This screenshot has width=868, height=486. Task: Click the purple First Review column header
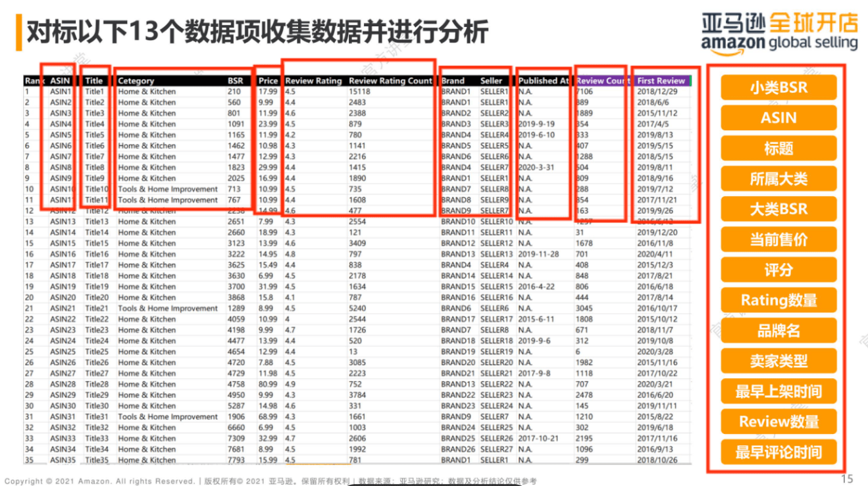point(661,81)
